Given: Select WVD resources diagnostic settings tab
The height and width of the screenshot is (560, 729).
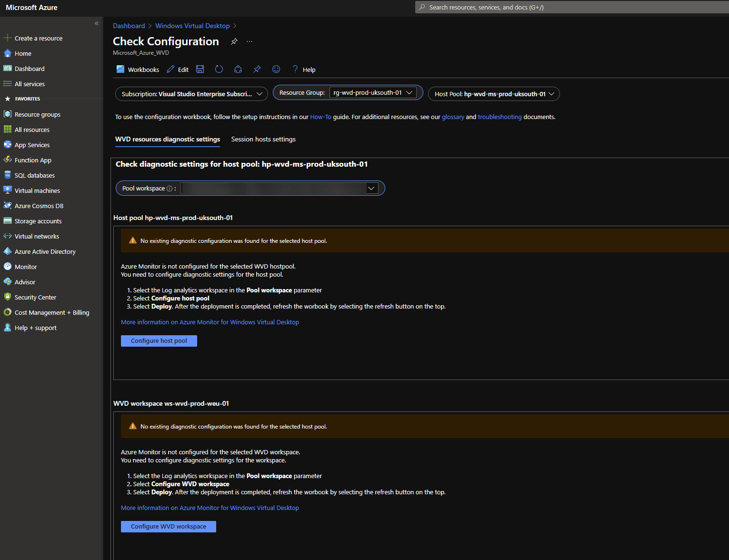Looking at the screenshot, I should point(168,139).
